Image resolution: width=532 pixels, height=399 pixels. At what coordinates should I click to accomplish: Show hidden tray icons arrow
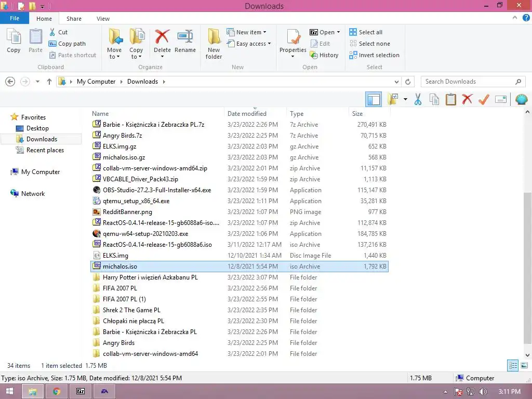[445, 392]
